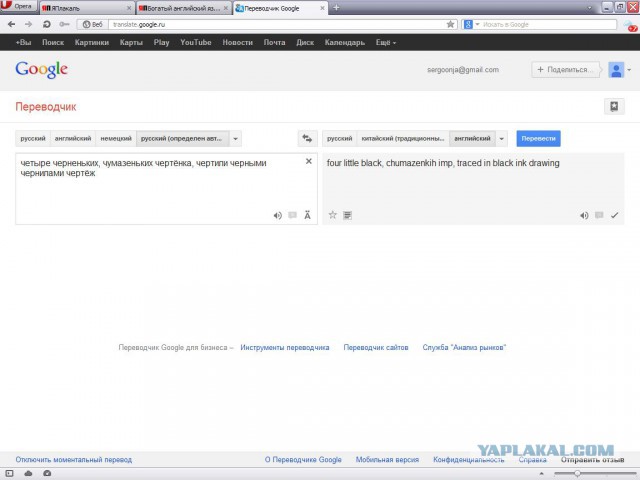Image resolution: width=640 pixels, height=480 pixels.
Task: Select target language китайский (традиционный)
Action: coord(403,139)
